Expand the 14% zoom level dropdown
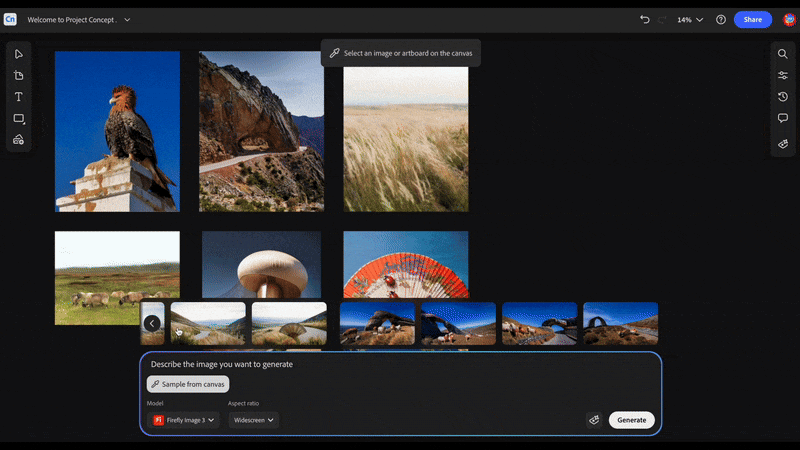This screenshot has height=450, width=800. [x=689, y=20]
